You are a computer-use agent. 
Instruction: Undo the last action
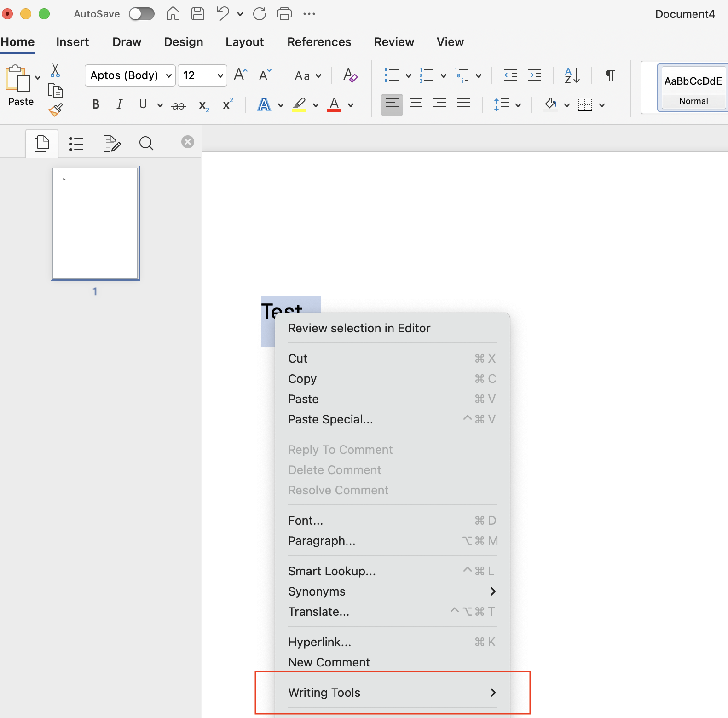coord(223,14)
